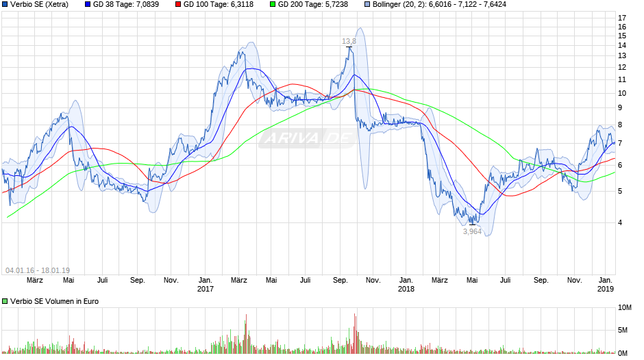Click the y-axis value 7
Screen dimensions: 644x360
[x=620, y=143]
